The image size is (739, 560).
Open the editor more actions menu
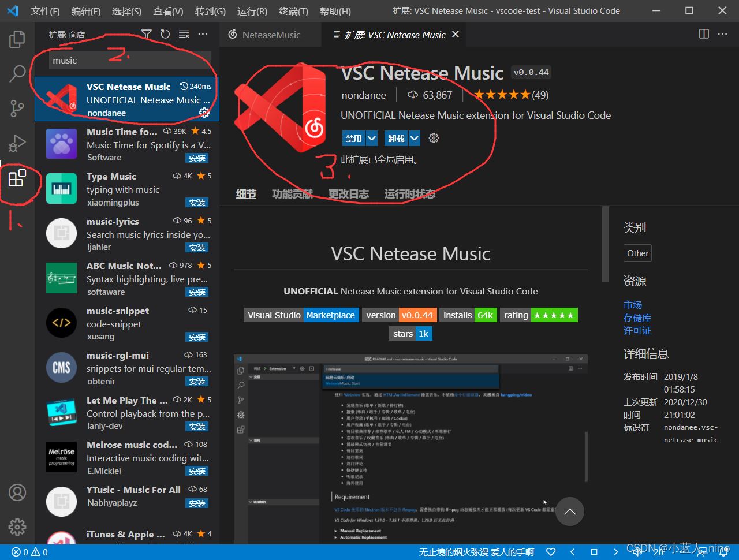tap(723, 34)
